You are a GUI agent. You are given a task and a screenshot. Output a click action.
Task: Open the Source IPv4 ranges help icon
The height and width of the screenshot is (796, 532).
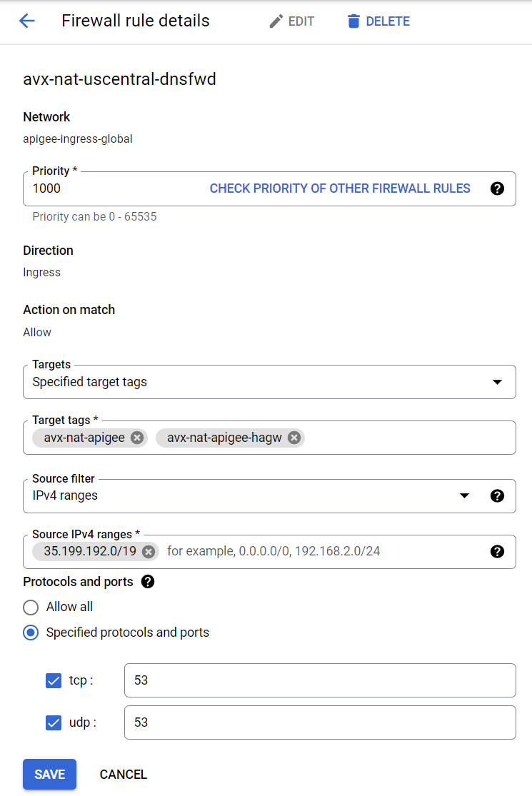click(498, 552)
